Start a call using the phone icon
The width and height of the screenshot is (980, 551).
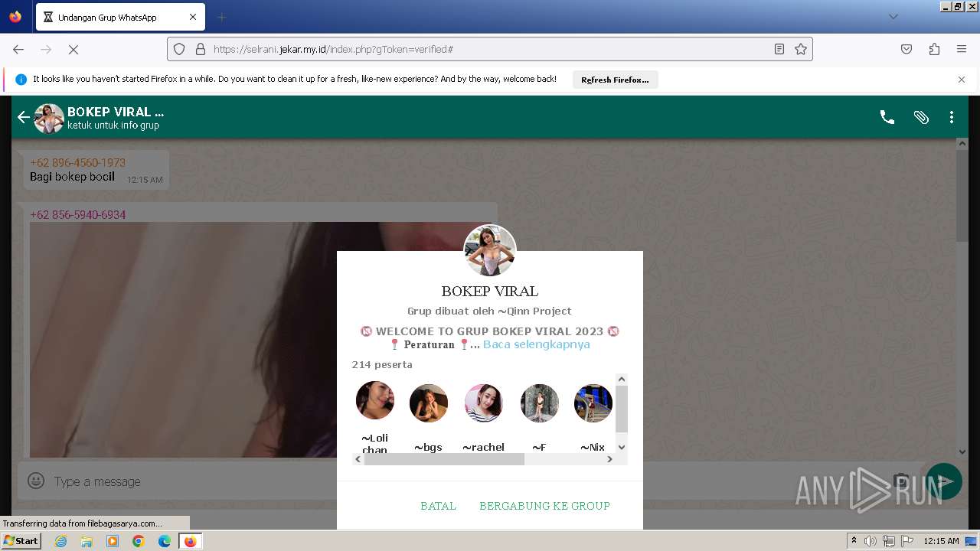887,117
